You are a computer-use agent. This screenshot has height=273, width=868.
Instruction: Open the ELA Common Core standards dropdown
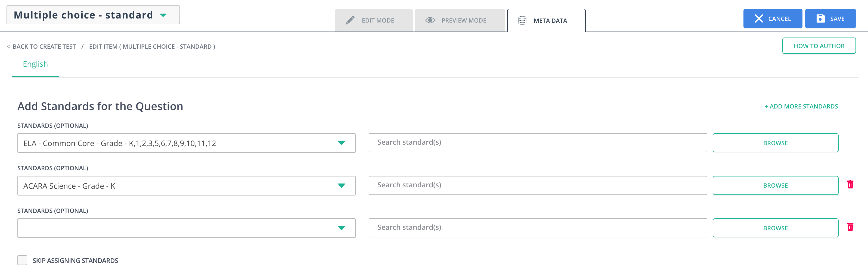pos(186,143)
